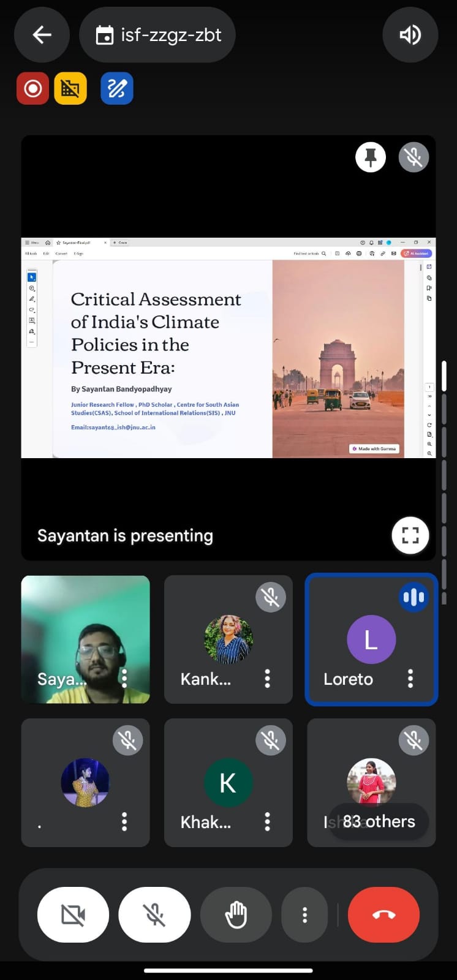Raise your hand in the meeting
The image size is (457, 980).
(x=236, y=915)
